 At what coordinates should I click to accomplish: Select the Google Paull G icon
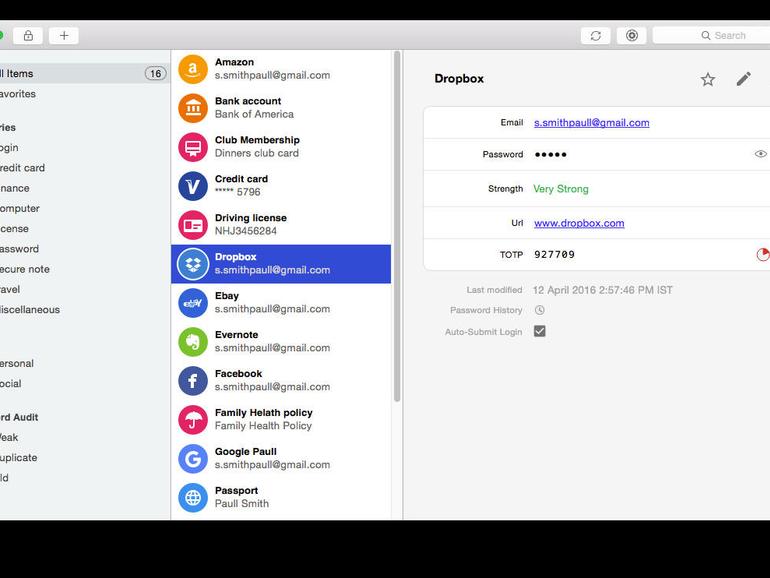tap(193, 459)
